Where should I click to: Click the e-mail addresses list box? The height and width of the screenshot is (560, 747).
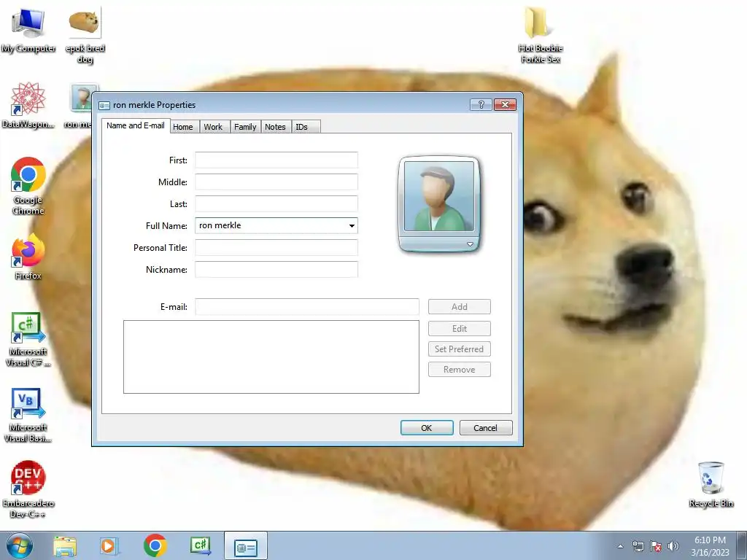pos(271,357)
